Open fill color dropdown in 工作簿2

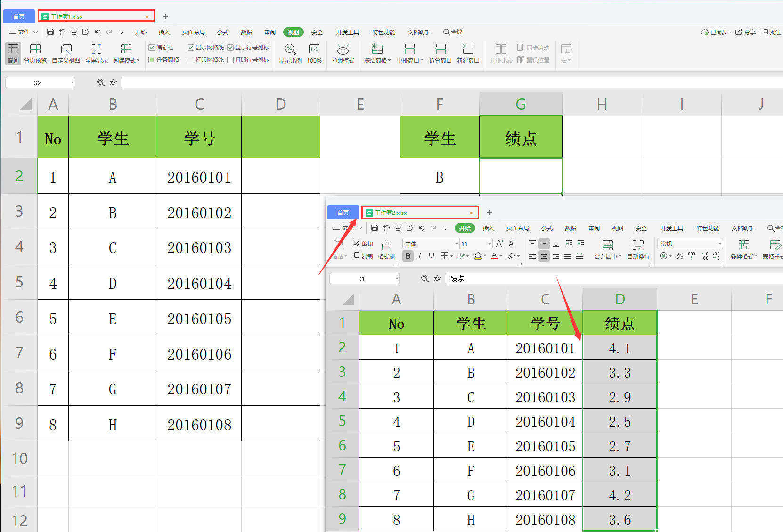[x=485, y=256]
